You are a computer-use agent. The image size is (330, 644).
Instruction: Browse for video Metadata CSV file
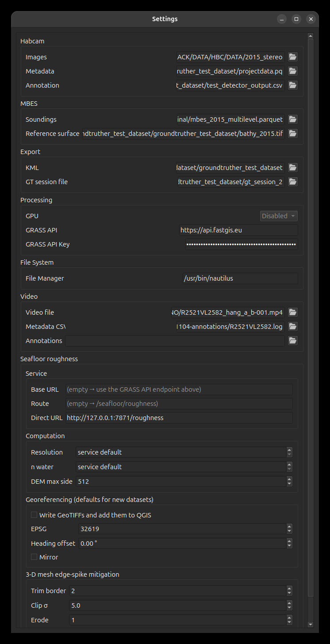pyautogui.click(x=292, y=327)
